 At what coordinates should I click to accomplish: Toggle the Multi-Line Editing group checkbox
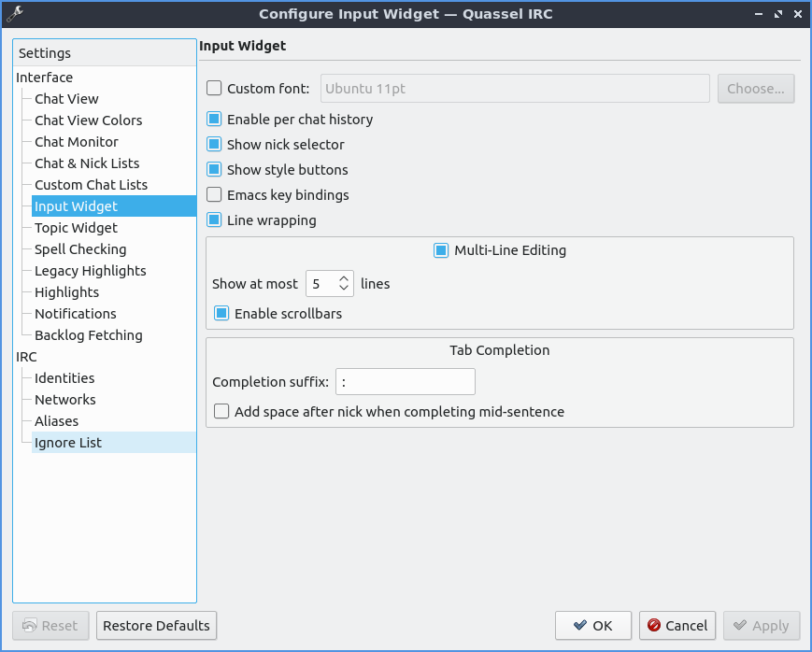pyautogui.click(x=441, y=250)
